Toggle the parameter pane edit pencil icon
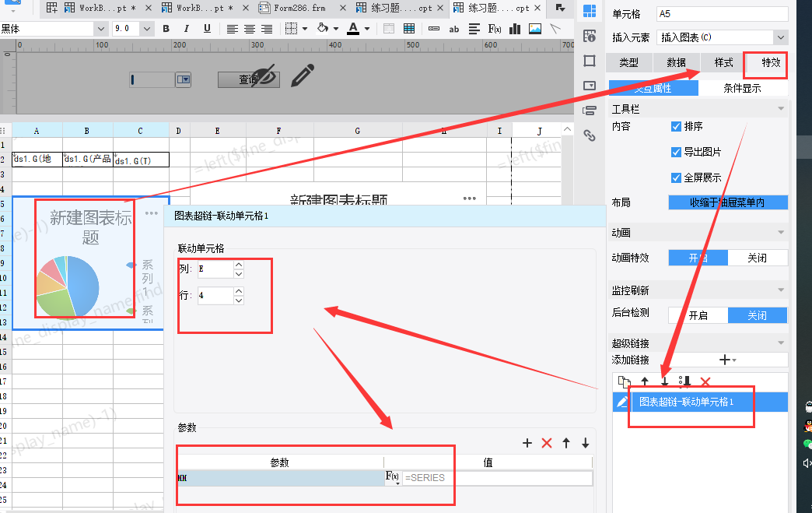Screen dimensions: 812x513 tap(303, 76)
